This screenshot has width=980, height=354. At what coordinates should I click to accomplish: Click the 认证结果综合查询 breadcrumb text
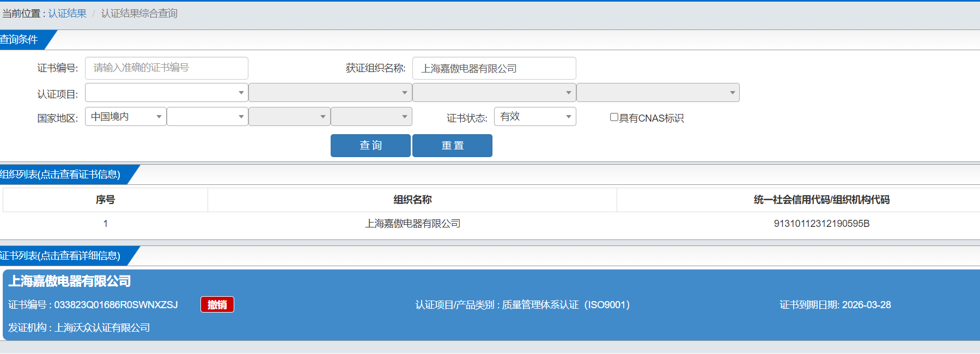(139, 13)
